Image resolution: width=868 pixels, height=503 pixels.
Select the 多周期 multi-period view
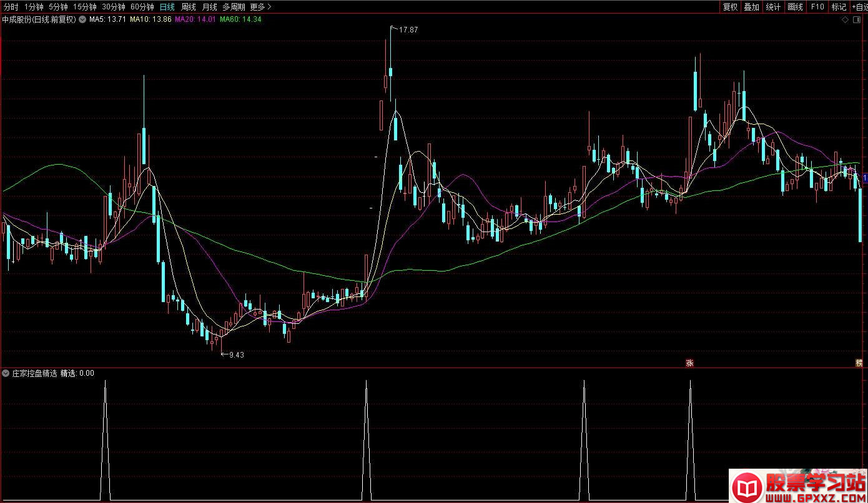[234, 7]
